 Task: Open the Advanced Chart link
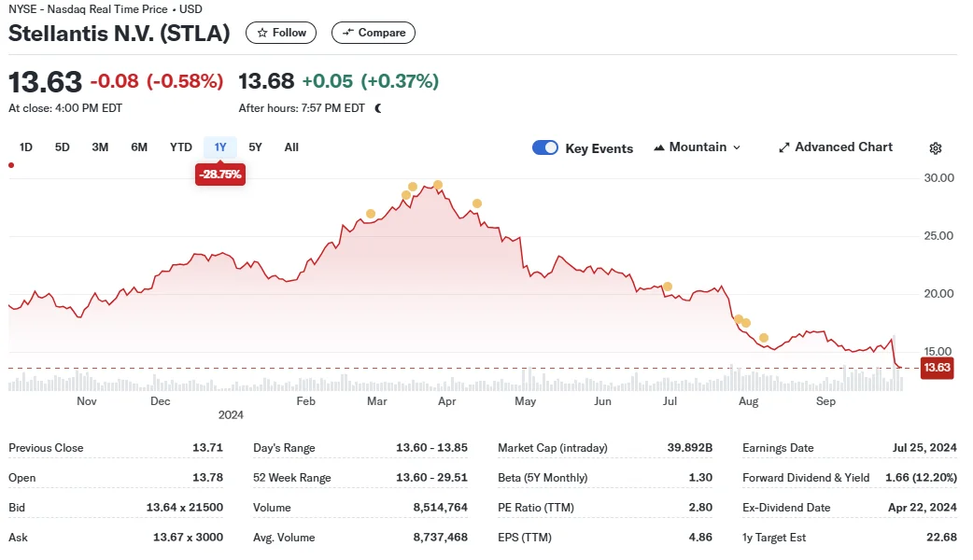[x=836, y=147]
